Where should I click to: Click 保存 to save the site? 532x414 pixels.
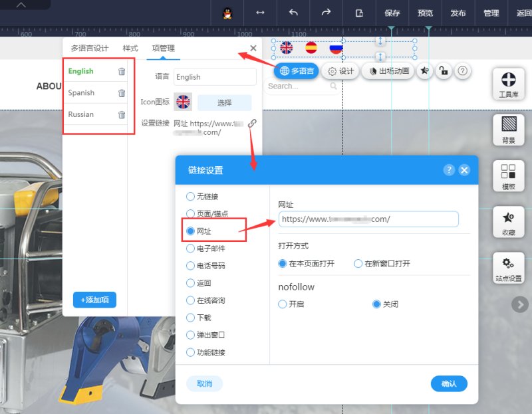[x=392, y=13]
